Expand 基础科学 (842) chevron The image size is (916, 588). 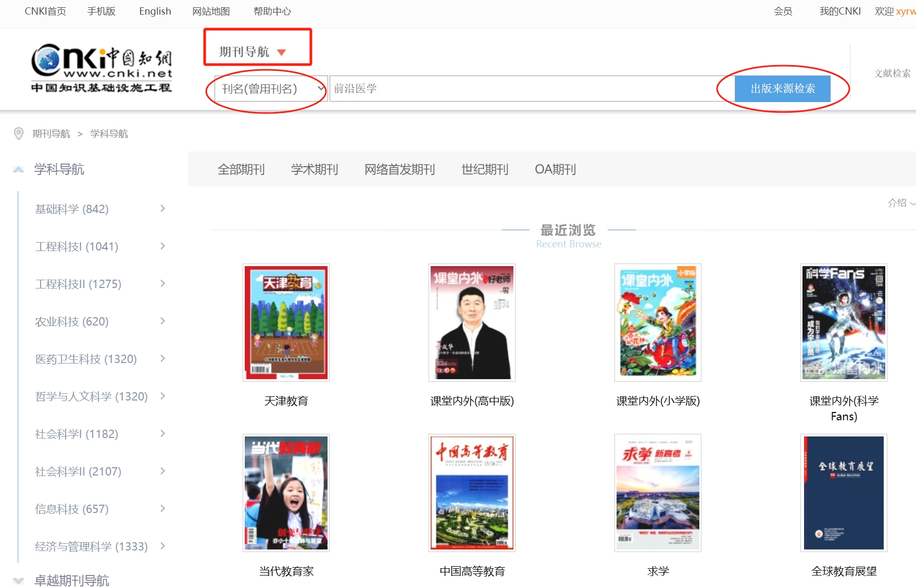tap(162, 208)
